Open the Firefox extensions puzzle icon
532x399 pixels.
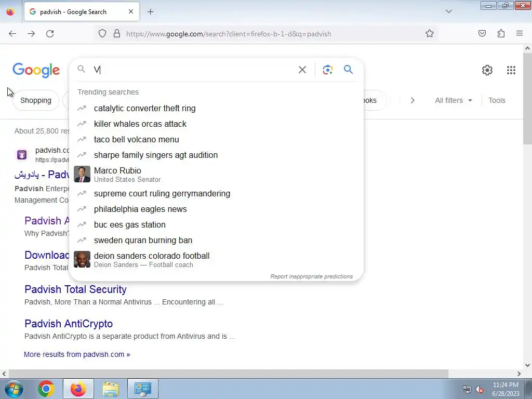click(x=501, y=34)
